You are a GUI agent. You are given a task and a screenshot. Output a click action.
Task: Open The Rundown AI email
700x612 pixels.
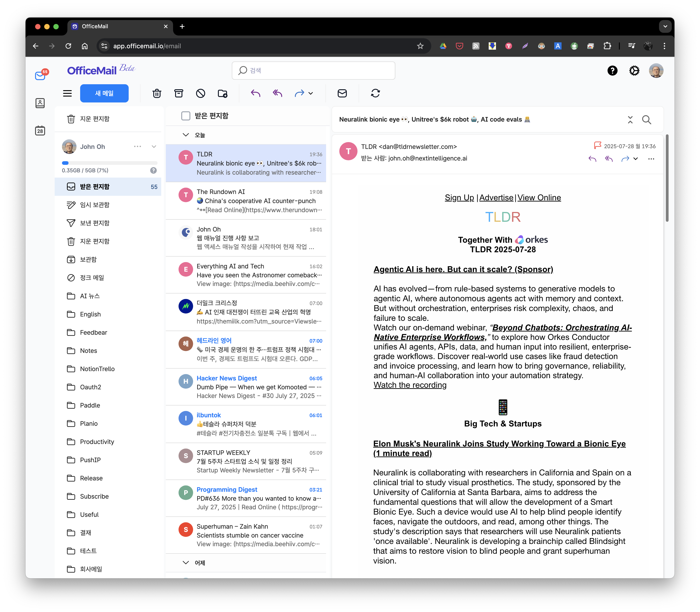(x=246, y=201)
